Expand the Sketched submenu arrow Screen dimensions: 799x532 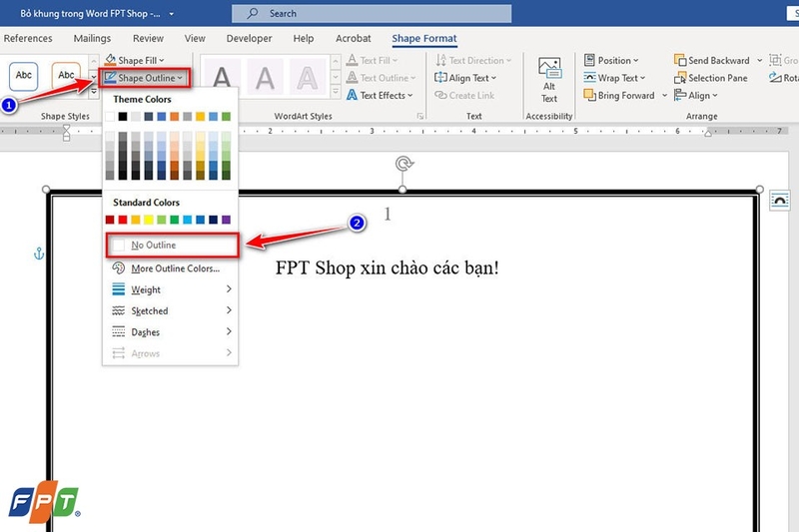point(229,310)
